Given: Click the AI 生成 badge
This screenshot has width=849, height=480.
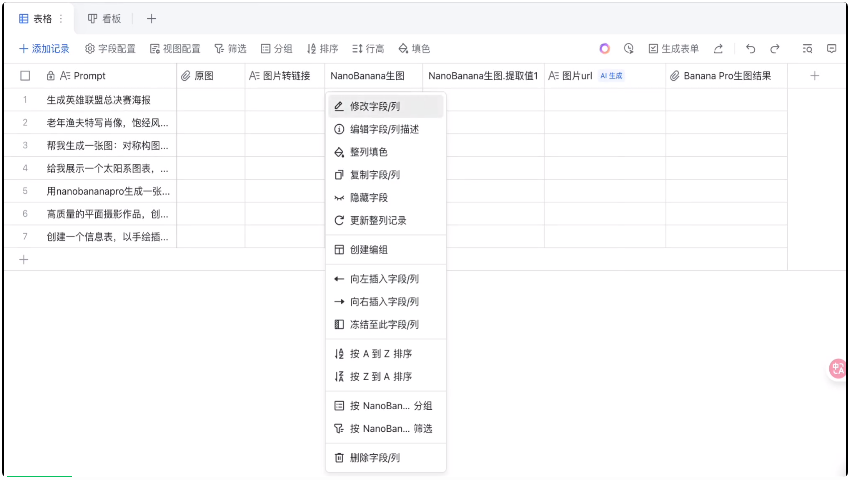Looking at the screenshot, I should [611, 76].
